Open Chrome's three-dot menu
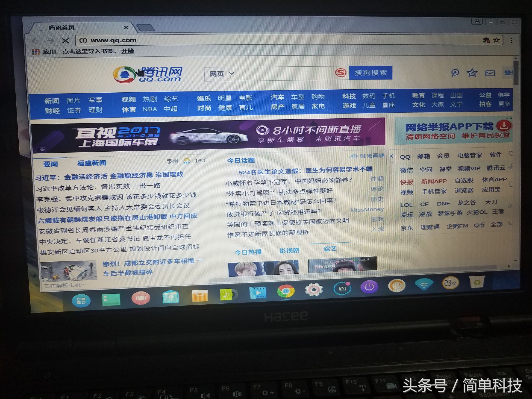532x399 pixels. tap(511, 40)
